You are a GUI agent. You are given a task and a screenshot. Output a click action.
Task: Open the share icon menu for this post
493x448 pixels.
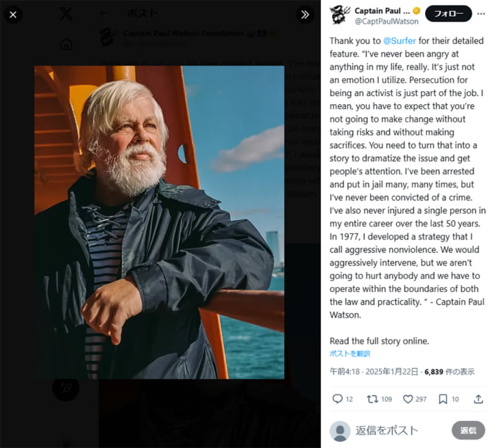tap(478, 399)
